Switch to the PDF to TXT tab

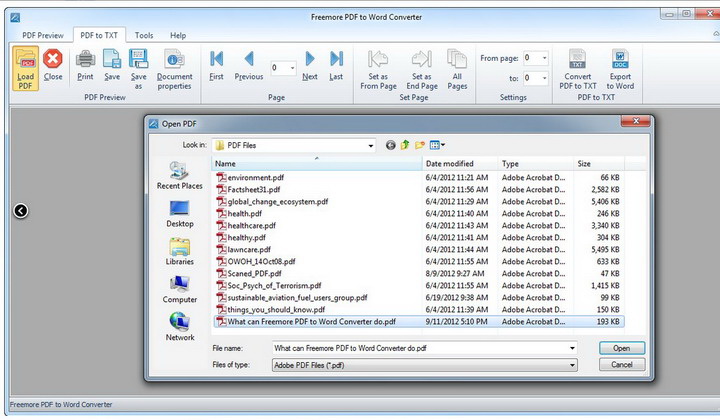(x=99, y=35)
